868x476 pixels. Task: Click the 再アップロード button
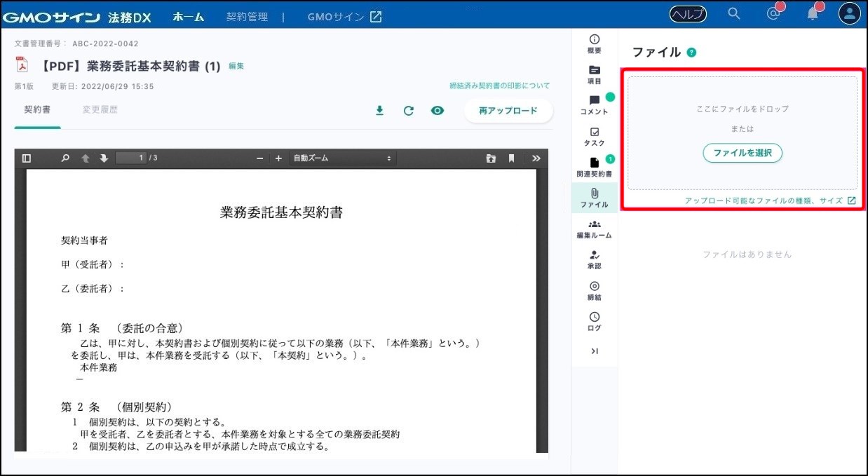(508, 111)
